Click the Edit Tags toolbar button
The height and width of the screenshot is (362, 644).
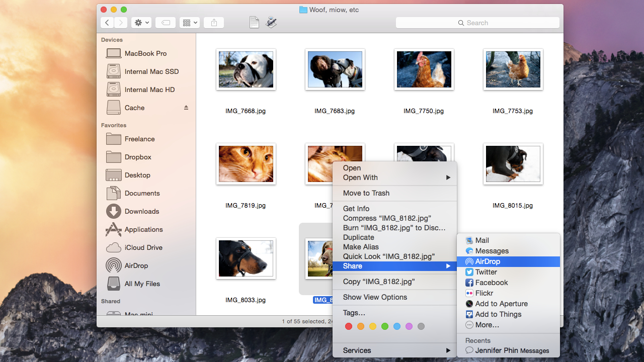[x=166, y=23]
